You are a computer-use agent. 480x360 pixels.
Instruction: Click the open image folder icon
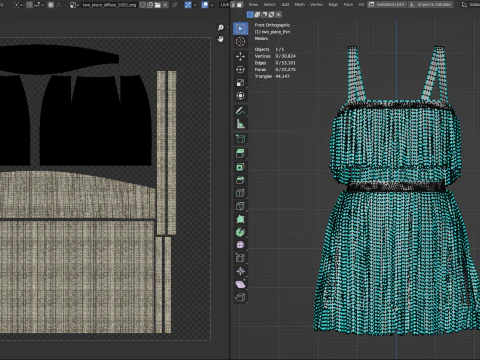click(157, 5)
